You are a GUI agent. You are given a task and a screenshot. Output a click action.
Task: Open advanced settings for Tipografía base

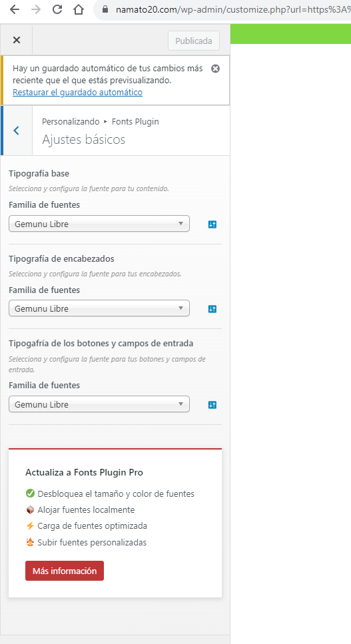(x=212, y=224)
